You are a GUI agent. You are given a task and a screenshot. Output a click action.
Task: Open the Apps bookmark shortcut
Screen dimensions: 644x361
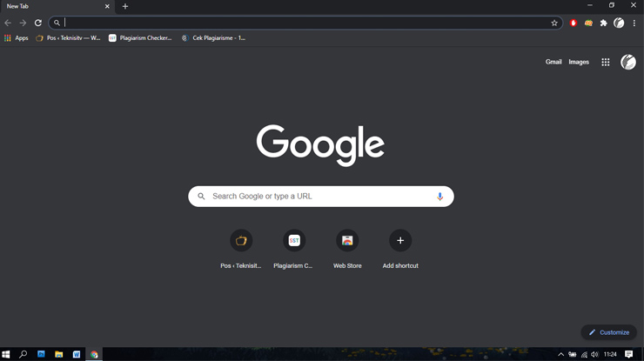pyautogui.click(x=16, y=37)
